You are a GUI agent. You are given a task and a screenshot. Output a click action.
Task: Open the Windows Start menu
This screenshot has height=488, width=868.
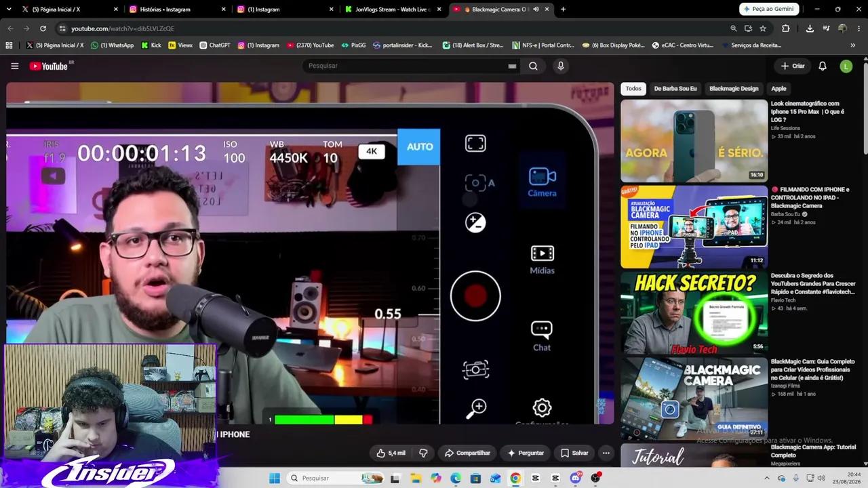(274, 479)
